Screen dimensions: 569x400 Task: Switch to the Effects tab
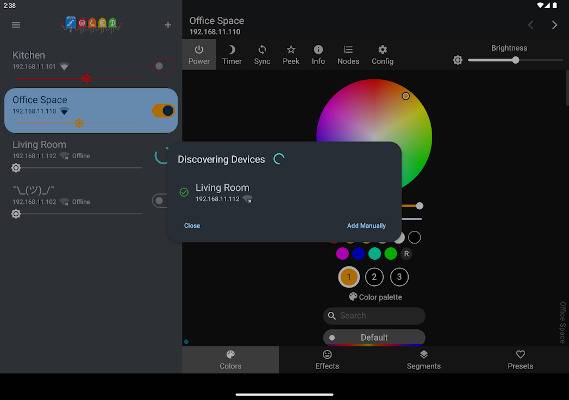pos(327,360)
